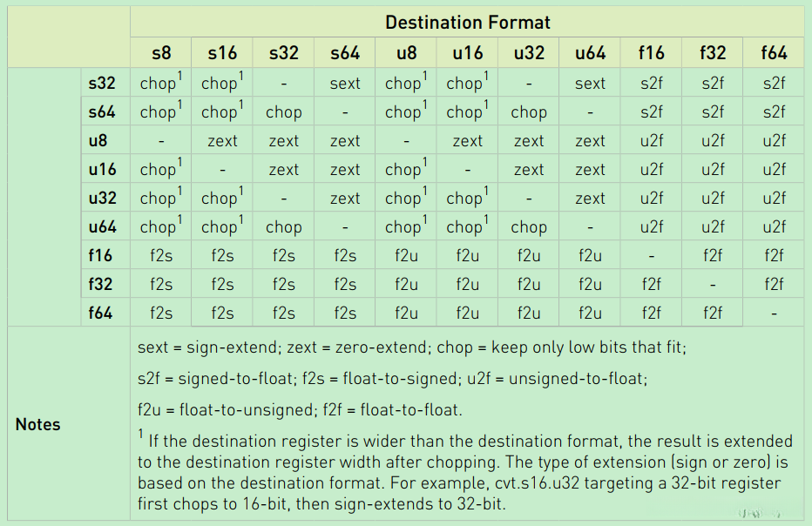Select f2s cell in f32 row, s8 column

click(x=161, y=285)
